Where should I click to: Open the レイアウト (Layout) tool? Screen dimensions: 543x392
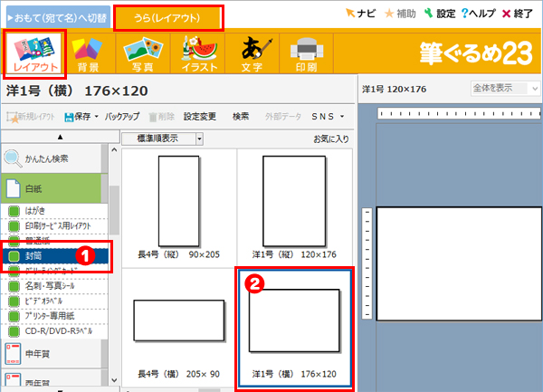coord(35,53)
